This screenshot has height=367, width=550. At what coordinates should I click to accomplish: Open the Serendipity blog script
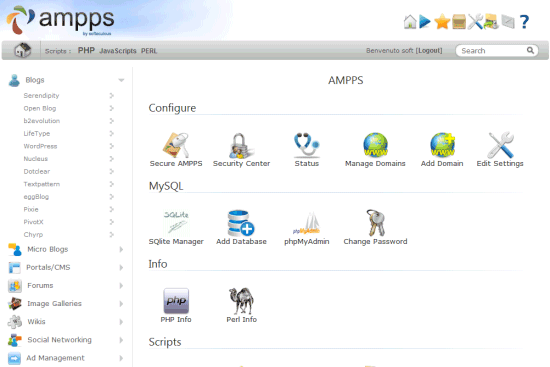click(x=41, y=95)
